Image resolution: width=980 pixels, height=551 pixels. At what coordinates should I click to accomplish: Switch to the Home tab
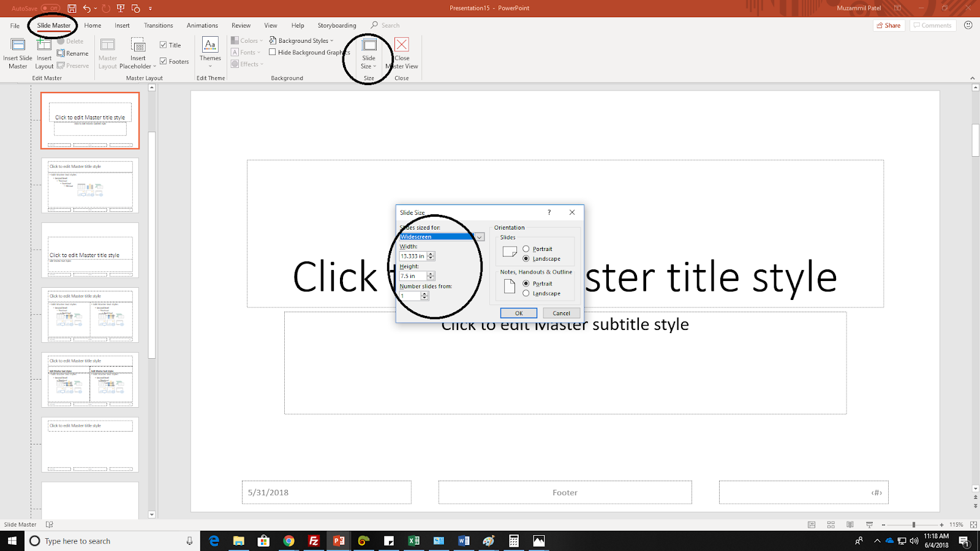92,26
